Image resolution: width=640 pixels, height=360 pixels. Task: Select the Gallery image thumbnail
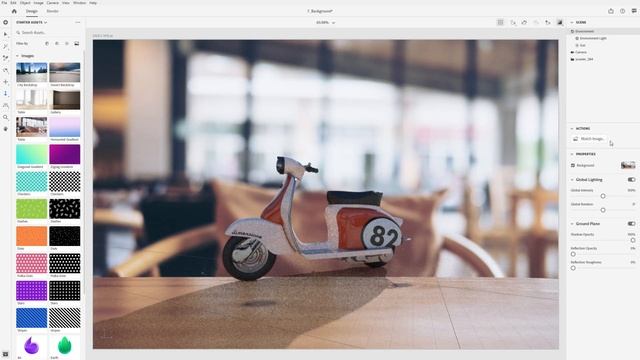[x=64, y=100]
